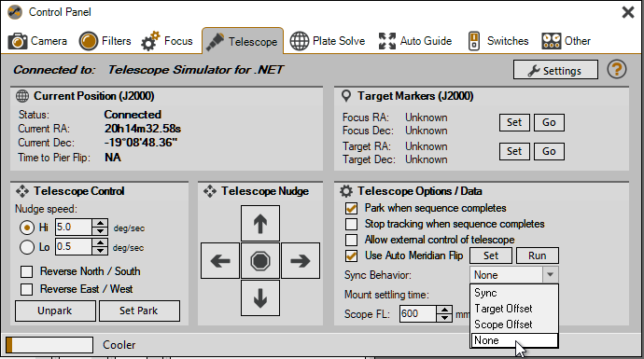
Task: Nudge telescope right arrow
Action: point(301,261)
